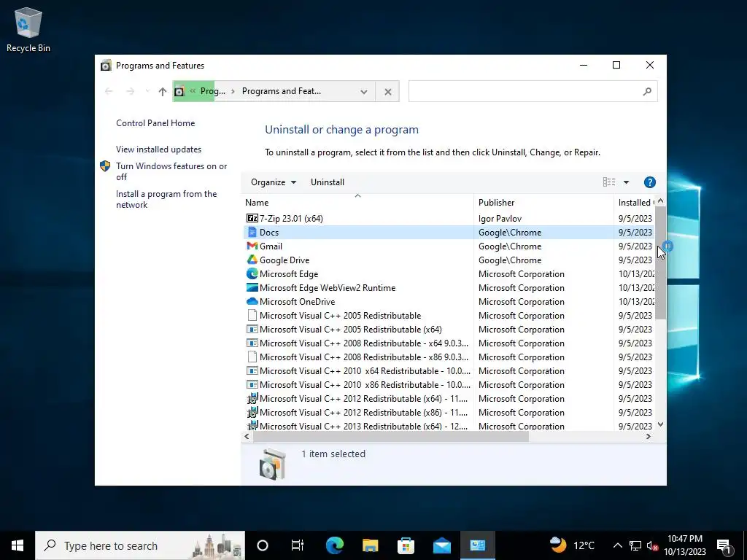Click the Control Panel icon in address bar
This screenshot has height=560, width=747.
tap(179, 91)
